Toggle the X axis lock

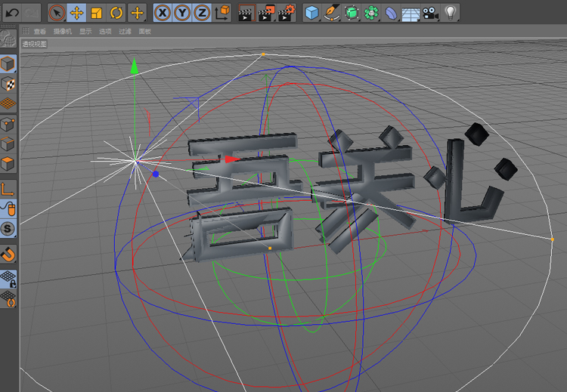click(163, 14)
